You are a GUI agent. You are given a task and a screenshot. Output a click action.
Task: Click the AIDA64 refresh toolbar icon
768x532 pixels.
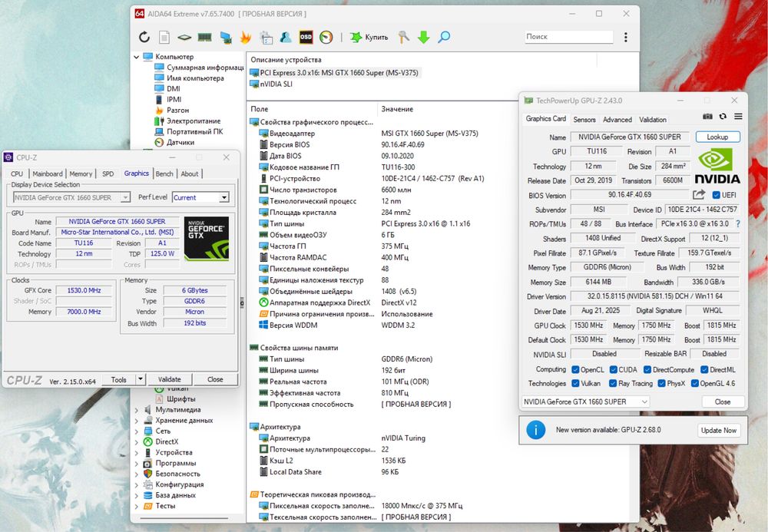point(144,37)
